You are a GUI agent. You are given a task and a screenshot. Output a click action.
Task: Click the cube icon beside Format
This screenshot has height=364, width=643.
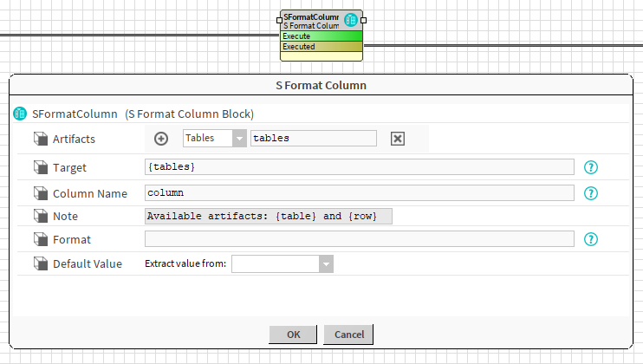pyautogui.click(x=41, y=239)
